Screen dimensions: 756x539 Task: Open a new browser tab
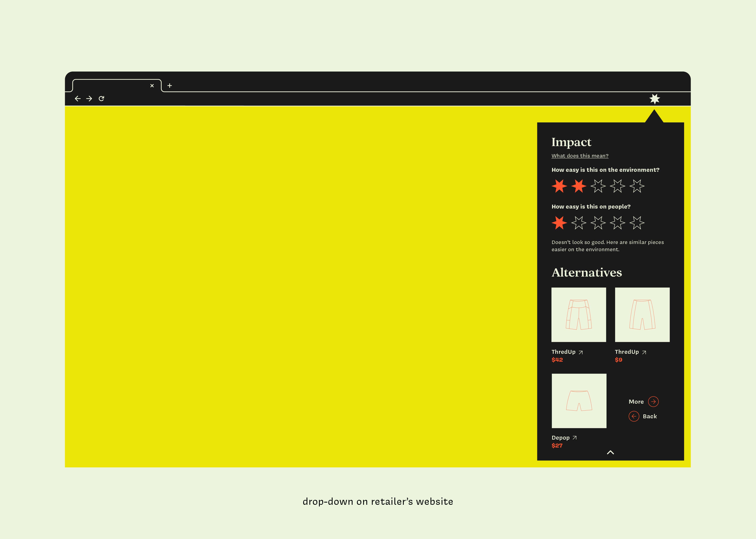click(170, 86)
